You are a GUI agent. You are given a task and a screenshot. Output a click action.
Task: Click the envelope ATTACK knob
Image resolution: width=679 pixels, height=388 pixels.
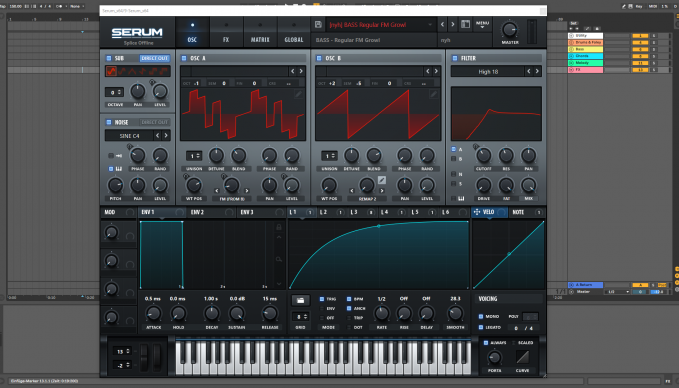pos(153,313)
